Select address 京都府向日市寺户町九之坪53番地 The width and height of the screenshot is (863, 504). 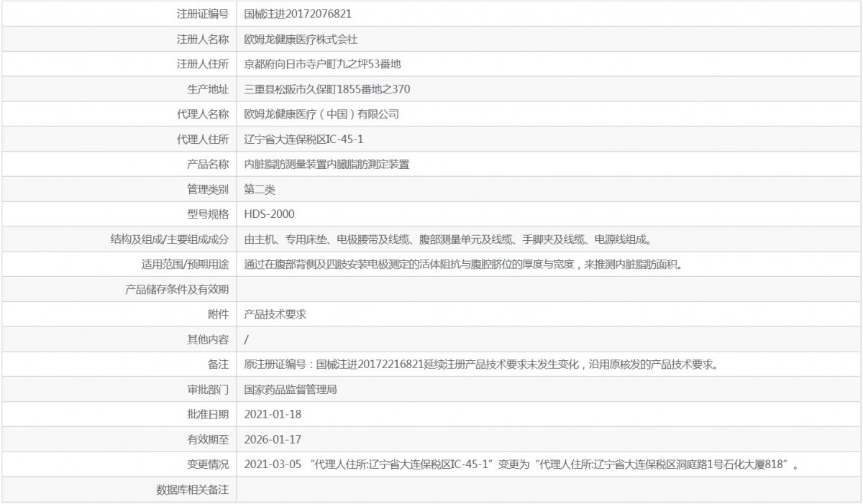322,64
